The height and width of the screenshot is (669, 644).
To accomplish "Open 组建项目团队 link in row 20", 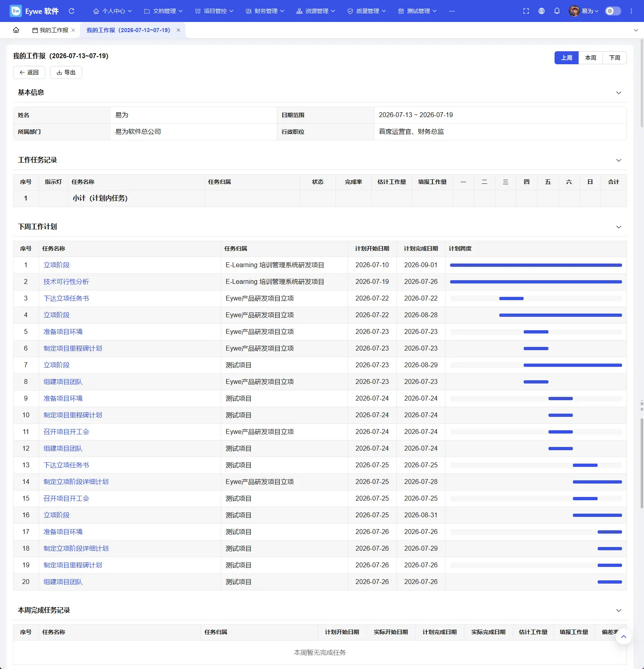I will [63, 582].
